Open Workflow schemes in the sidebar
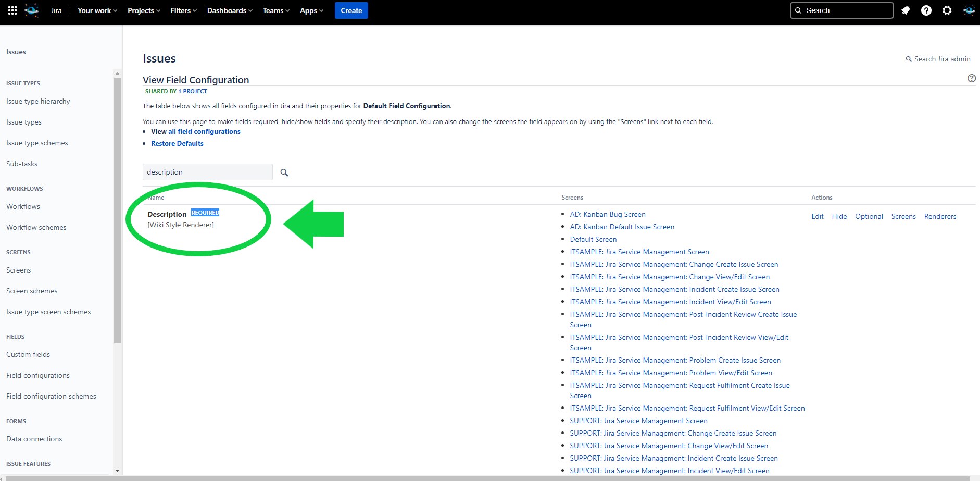The width and height of the screenshot is (980, 481). coord(36,227)
